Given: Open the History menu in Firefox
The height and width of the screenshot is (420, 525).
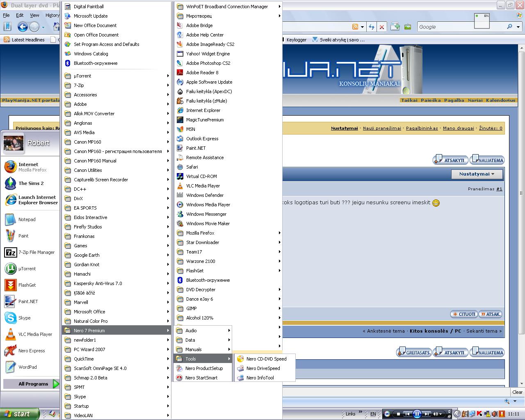Looking at the screenshot, I should (x=52, y=15).
